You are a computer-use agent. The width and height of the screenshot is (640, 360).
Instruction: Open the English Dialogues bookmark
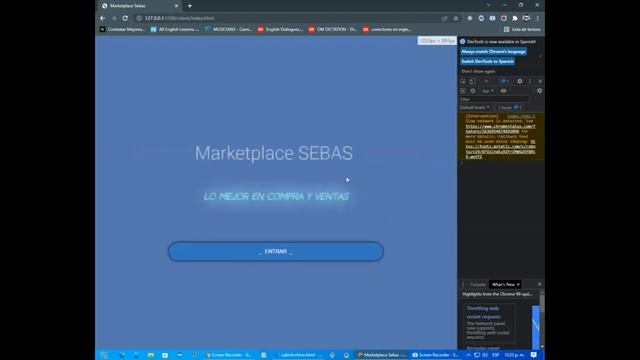tap(280, 29)
